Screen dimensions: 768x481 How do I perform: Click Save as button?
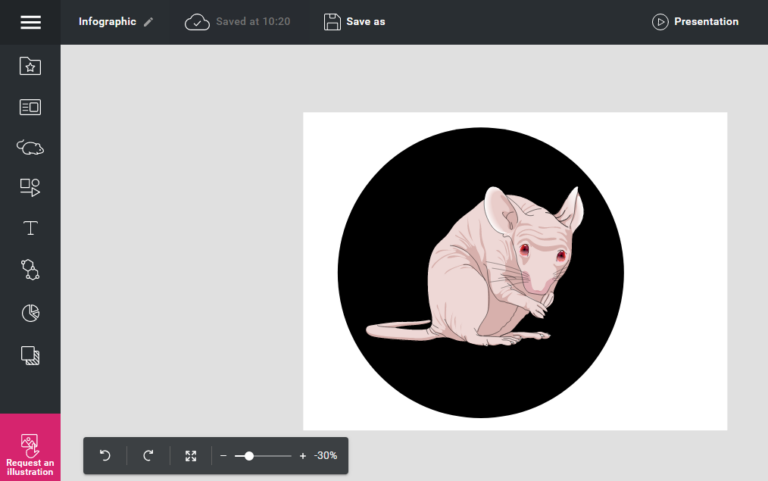(355, 22)
